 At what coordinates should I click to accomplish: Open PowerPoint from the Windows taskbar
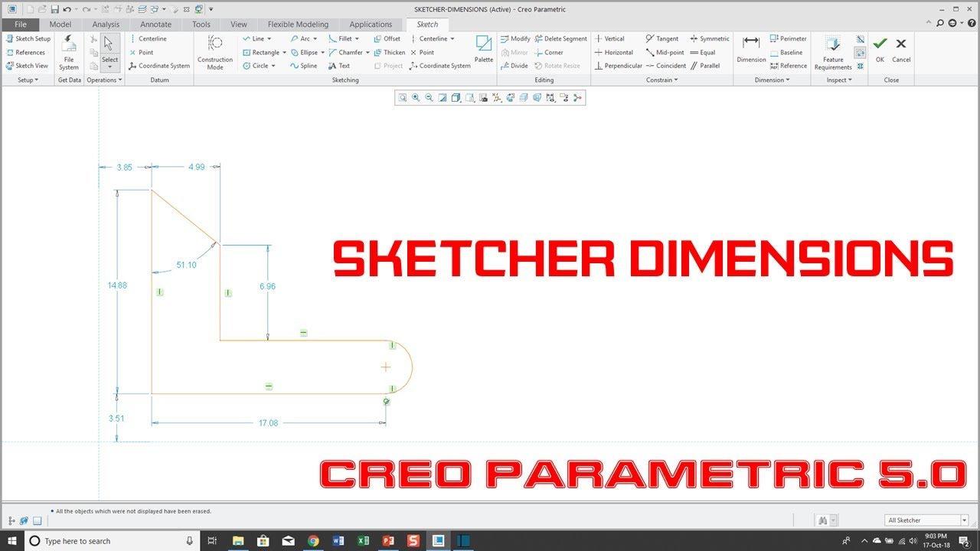387,541
